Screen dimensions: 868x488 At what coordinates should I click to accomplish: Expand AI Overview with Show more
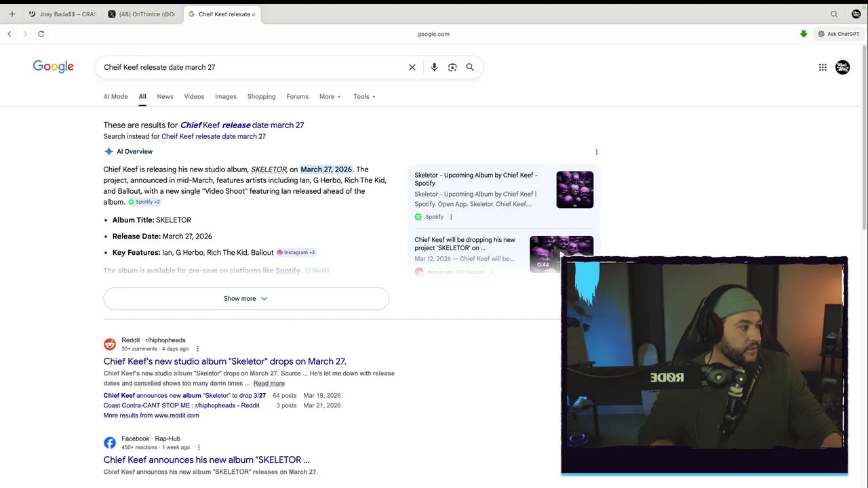pyautogui.click(x=246, y=299)
